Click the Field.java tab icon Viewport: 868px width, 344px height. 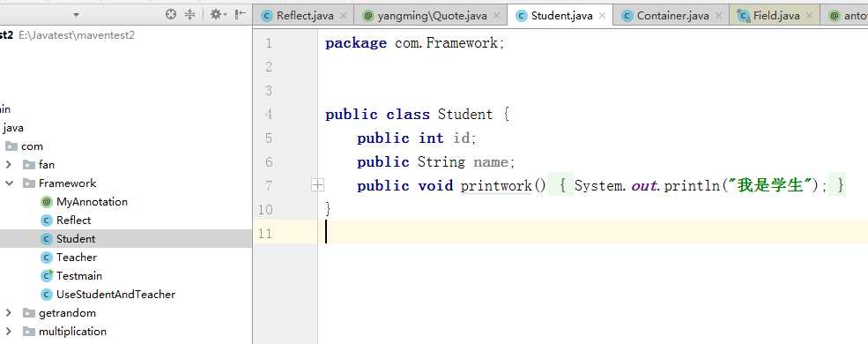click(x=744, y=16)
